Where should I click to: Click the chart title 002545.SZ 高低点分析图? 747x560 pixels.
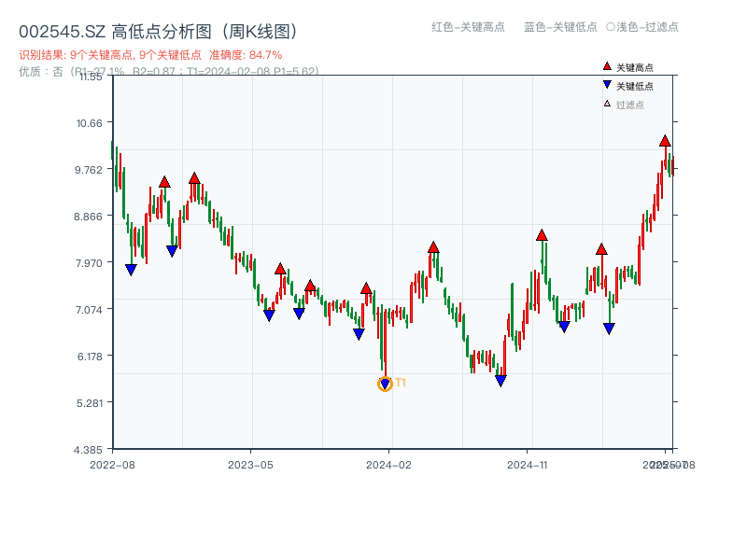coord(159,32)
